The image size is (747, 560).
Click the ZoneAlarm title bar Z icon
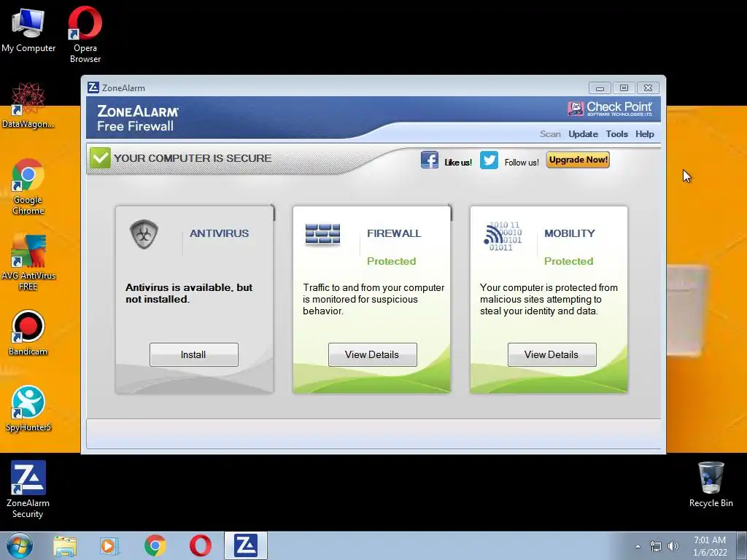coord(93,87)
